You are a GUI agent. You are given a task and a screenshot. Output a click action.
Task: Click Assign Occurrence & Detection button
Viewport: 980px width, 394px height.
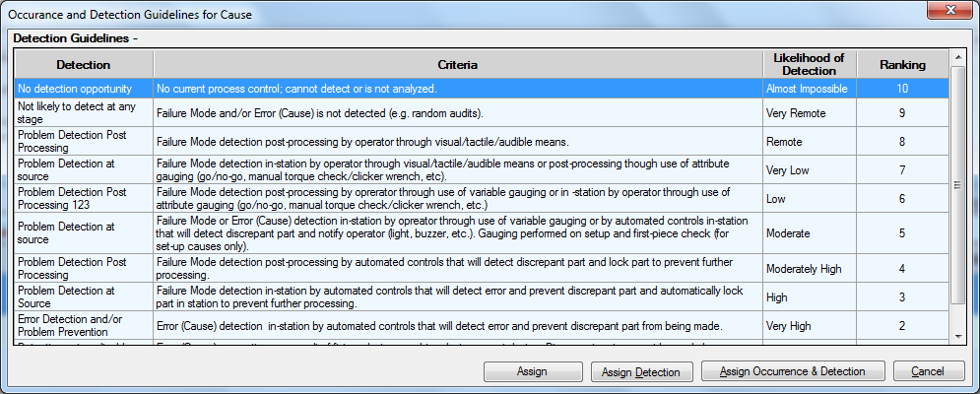792,371
